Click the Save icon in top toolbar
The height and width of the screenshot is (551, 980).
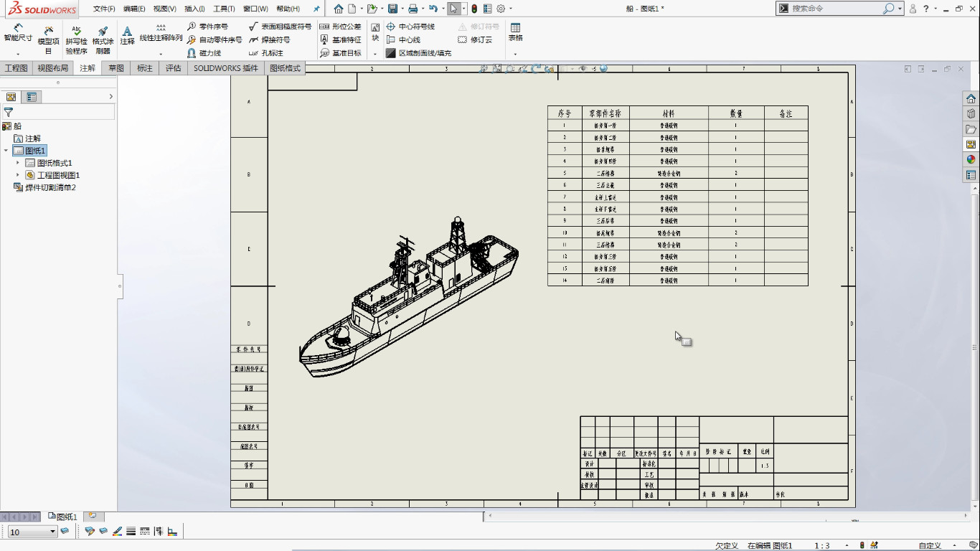[x=392, y=9]
